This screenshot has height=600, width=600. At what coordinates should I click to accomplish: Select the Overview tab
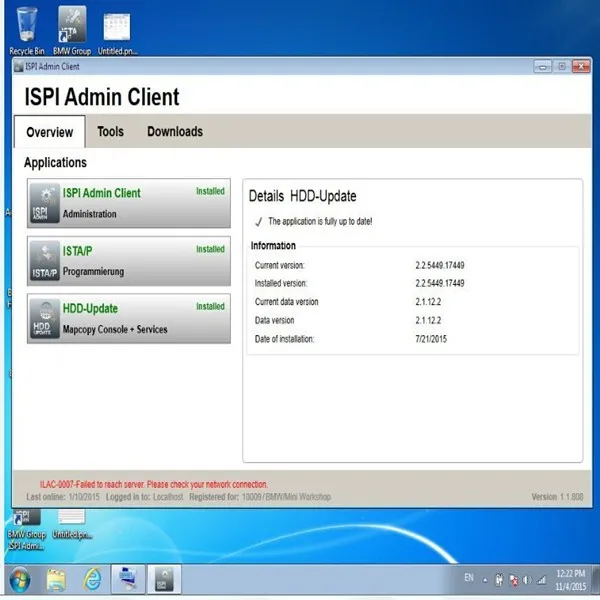[50, 132]
